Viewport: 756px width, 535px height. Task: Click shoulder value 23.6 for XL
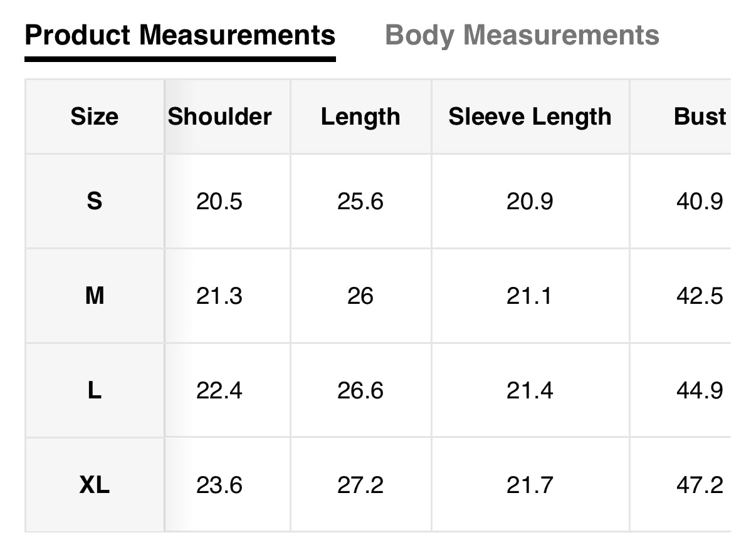click(x=219, y=485)
